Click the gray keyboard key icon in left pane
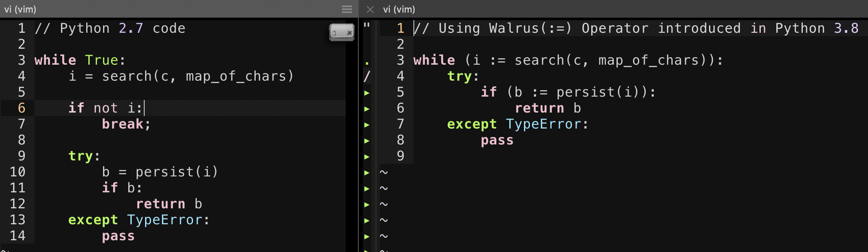The height and width of the screenshot is (252, 868). click(x=341, y=32)
